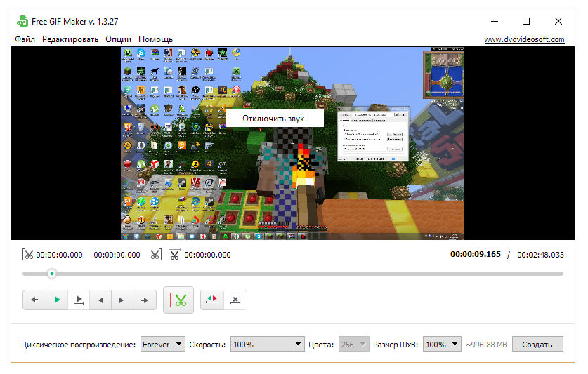Click the Создать button
Viewport: 588px width, 374px height.
point(537,344)
